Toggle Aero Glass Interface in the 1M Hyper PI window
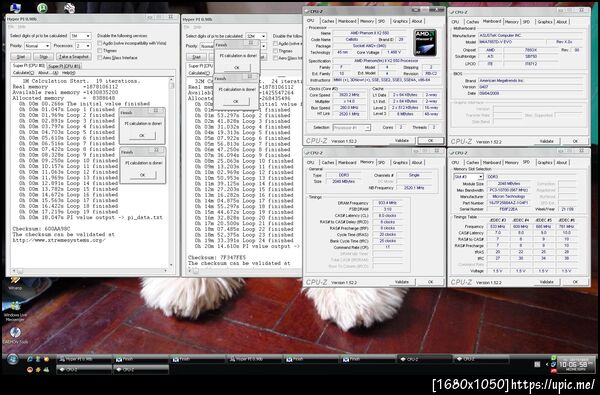This screenshot has height=395, width=600. click(x=100, y=57)
